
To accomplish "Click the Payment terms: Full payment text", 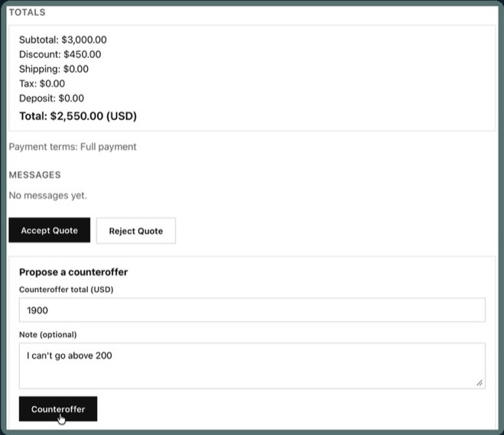I will pos(73,147).
